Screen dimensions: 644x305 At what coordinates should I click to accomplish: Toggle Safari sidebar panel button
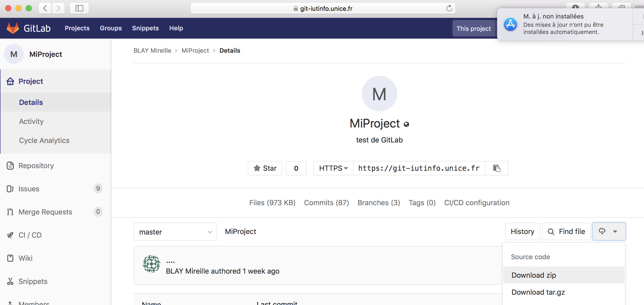point(79,8)
